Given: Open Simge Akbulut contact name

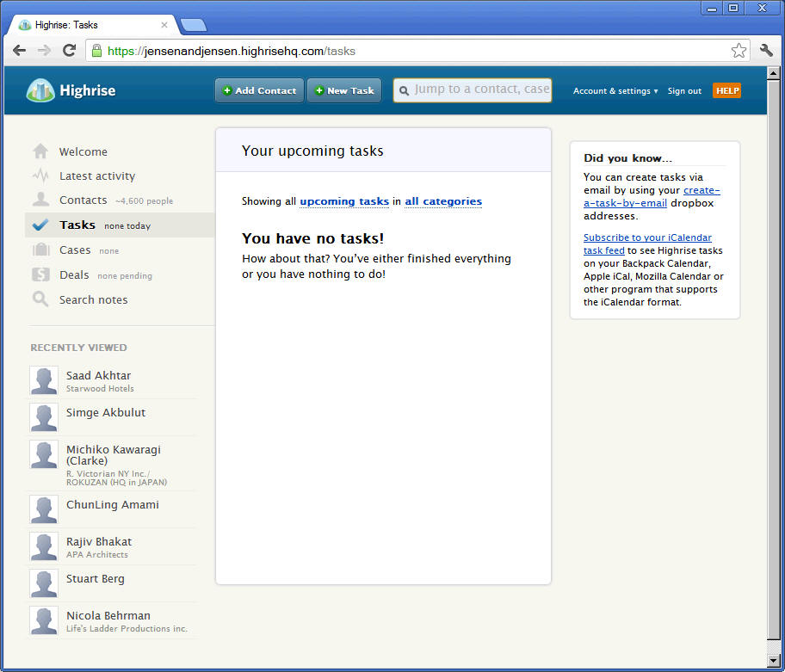Looking at the screenshot, I should pos(106,412).
